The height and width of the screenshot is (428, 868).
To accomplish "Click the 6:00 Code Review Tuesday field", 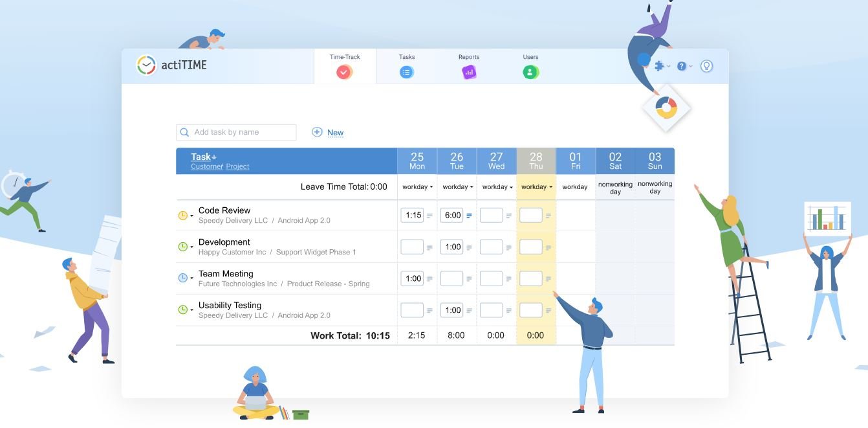I will [x=451, y=215].
